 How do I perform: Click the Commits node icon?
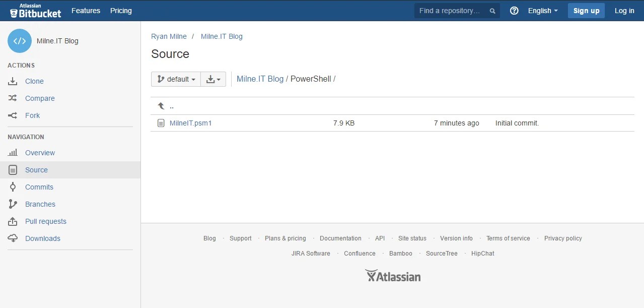(x=13, y=187)
